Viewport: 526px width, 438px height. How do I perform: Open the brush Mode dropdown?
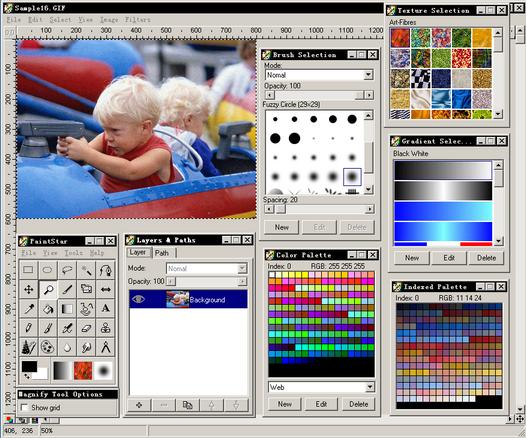tap(319, 75)
